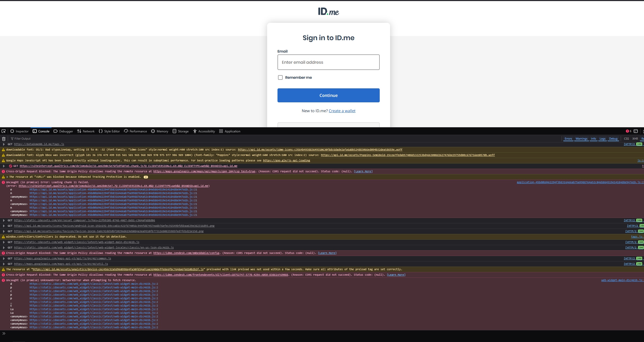
Task: Clear console output with trash icon
Action: coord(4,139)
